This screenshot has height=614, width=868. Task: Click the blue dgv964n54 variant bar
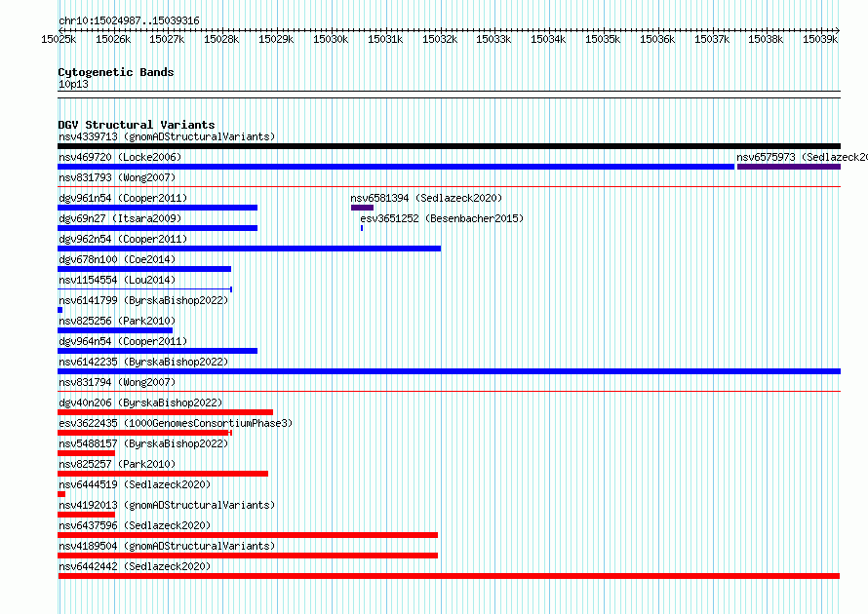click(157, 351)
